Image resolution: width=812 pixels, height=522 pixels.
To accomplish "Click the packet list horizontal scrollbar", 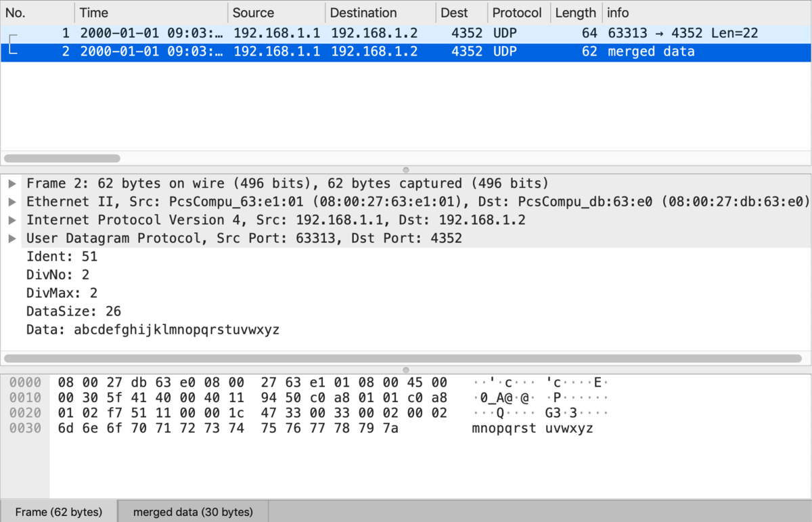I will (62, 158).
